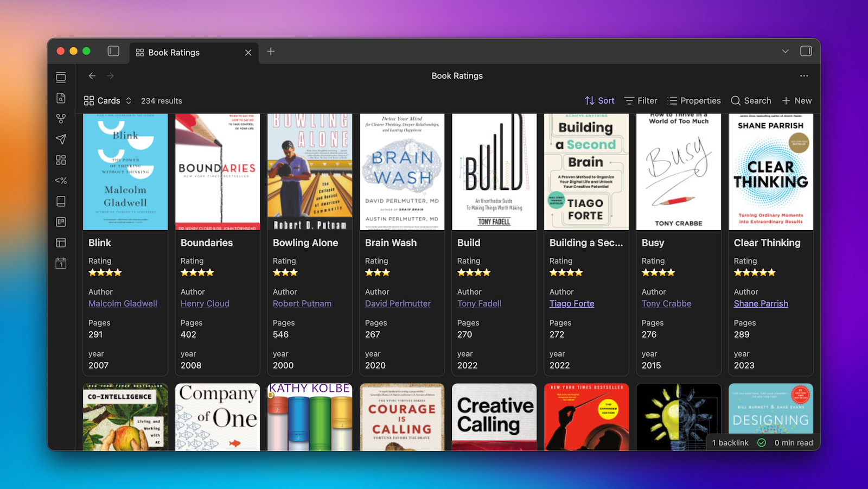This screenshot has width=868, height=489.
Task: Click the Book Ratings title in the header
Action: (x=457, y=76)
